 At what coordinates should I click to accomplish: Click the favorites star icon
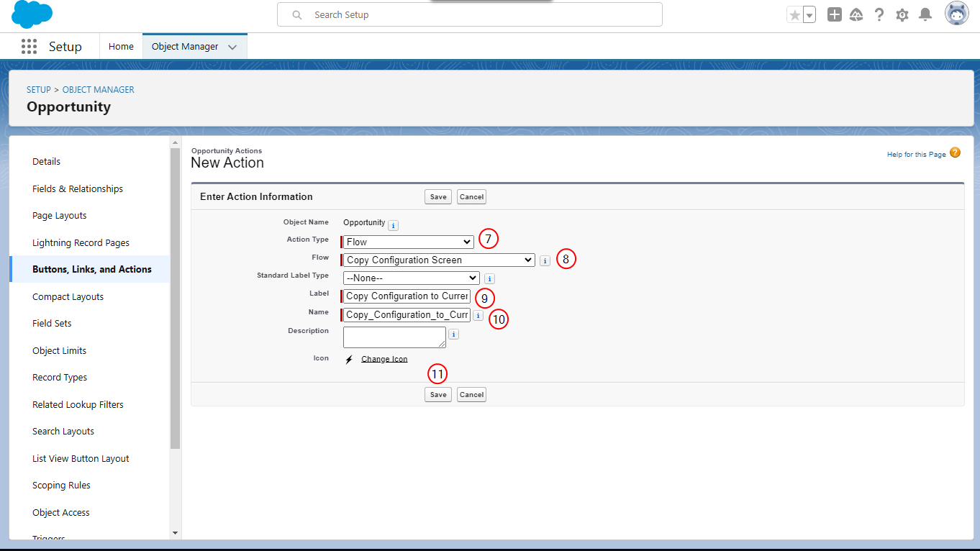coord(794,14)
